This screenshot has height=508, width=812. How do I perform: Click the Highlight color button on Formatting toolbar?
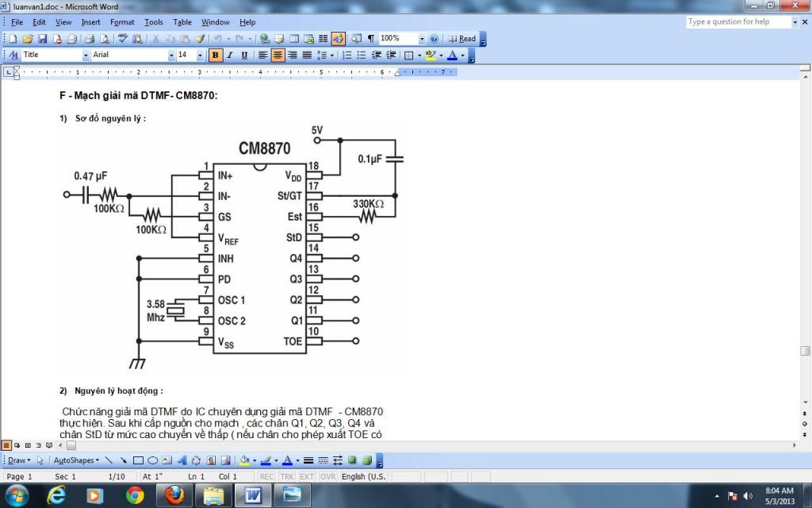tap(430, 56)
